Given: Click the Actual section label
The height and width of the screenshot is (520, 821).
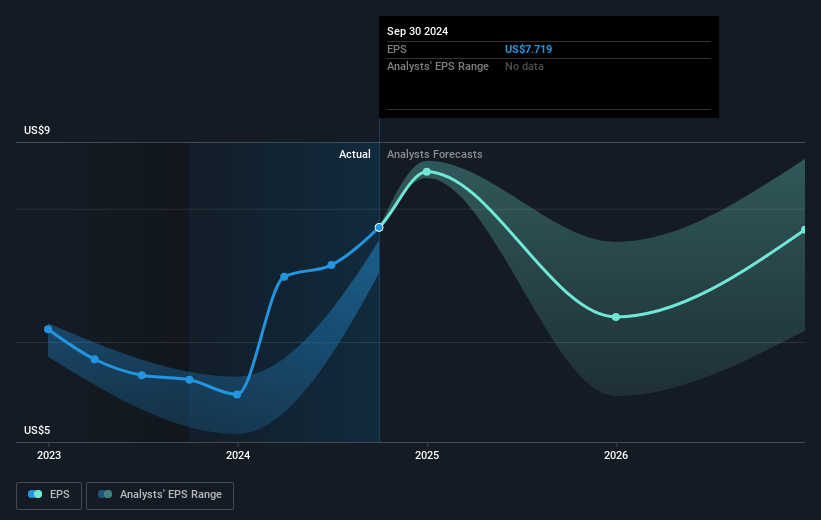Looking at the screenshot, I should (x=354, y=154).
